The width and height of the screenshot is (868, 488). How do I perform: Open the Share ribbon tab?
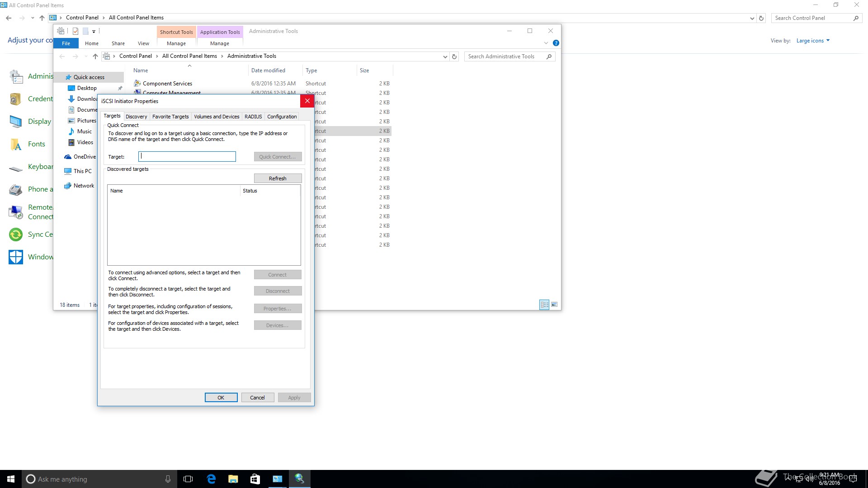(118, 43)
